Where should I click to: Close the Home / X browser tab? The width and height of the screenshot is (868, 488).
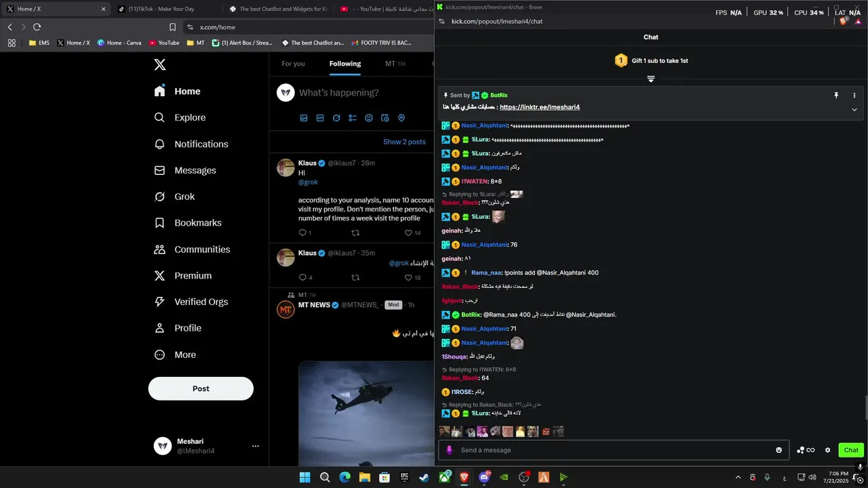pyautogui.click(x=103, y=9)
